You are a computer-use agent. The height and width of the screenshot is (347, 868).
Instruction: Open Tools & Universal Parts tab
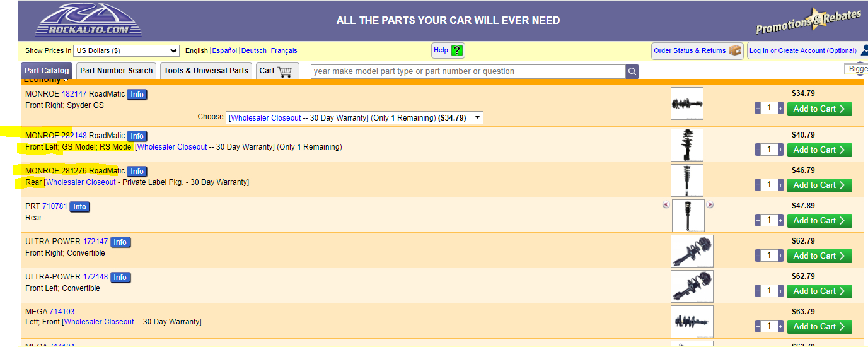tap(206, 71)
